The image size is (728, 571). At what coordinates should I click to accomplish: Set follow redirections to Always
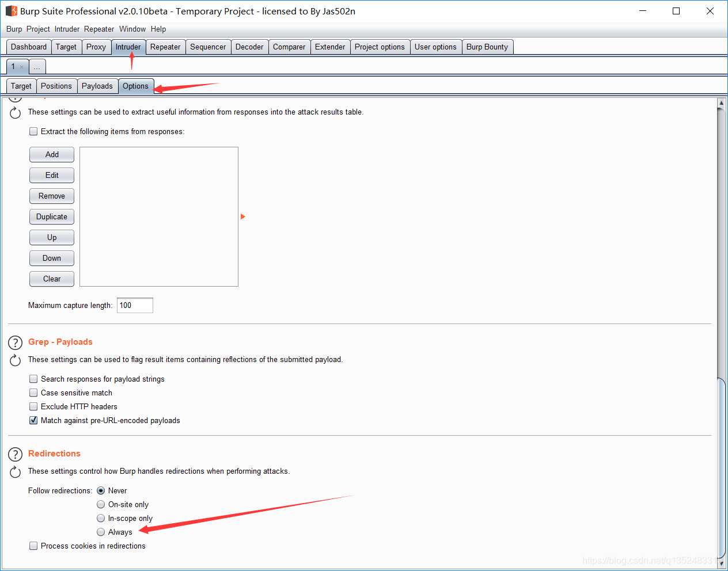click(x=101, y=532)
